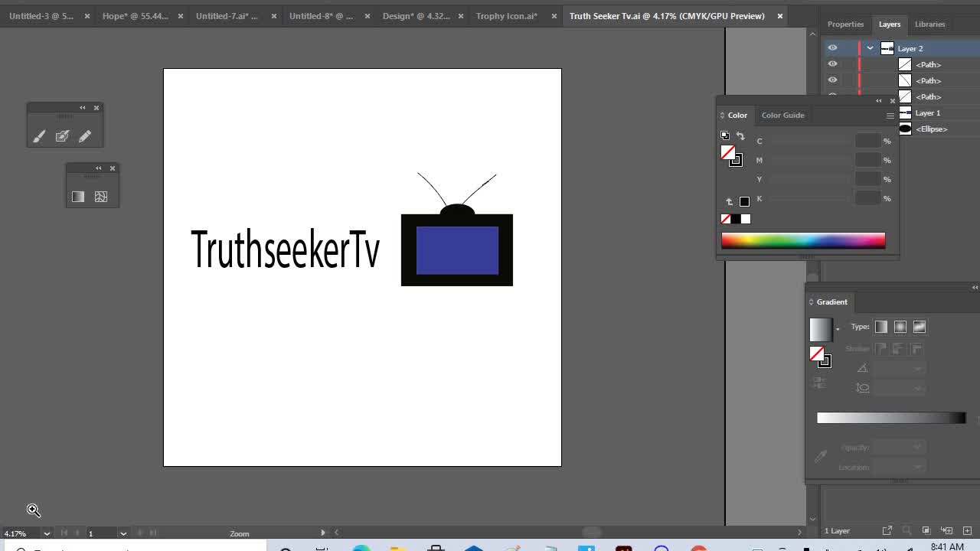Click the zoom percentage field showing 4.17%
980x551 pixels.
(x=21, y=533)
